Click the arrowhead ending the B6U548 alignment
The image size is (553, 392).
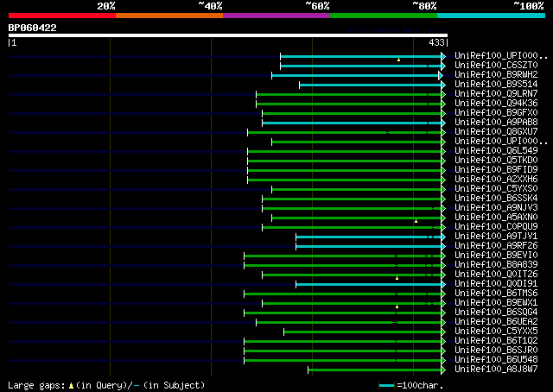tap(443, 360)
